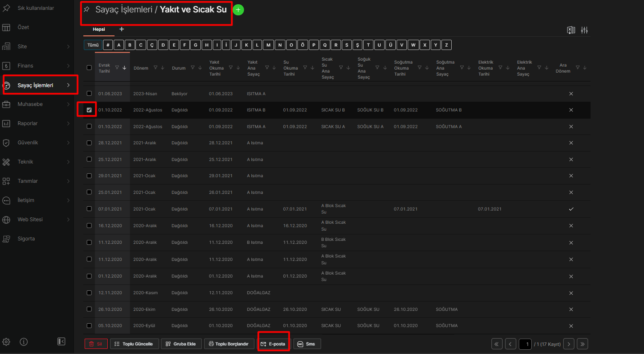This screenshot has height=354, width=644.
Task: Click the E-posta button
Action: tap(273, 344)
